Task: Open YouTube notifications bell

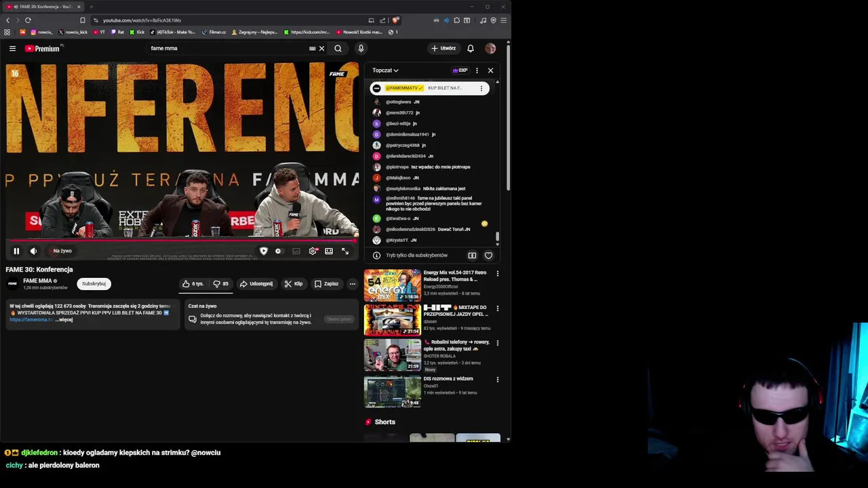Action: point(470,48)
